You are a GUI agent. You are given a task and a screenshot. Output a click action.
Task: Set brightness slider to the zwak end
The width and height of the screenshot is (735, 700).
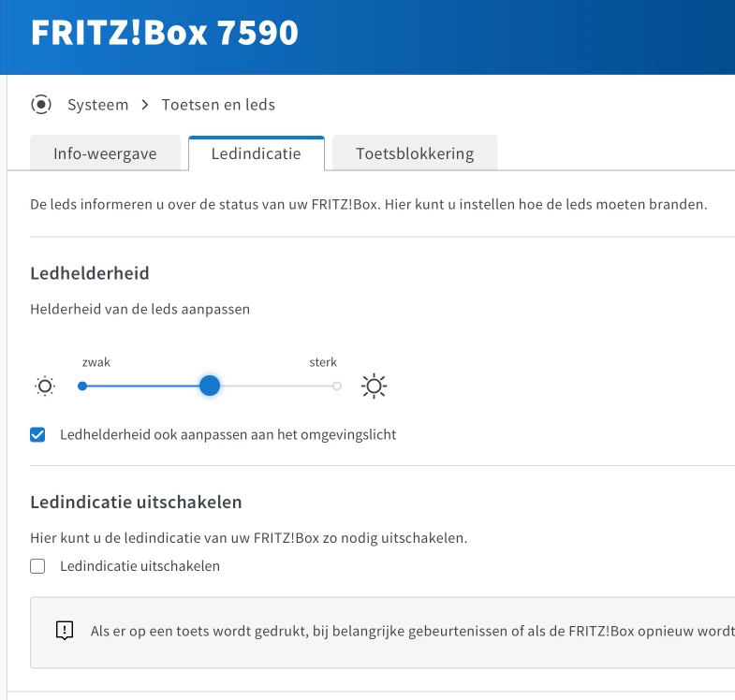82,386
